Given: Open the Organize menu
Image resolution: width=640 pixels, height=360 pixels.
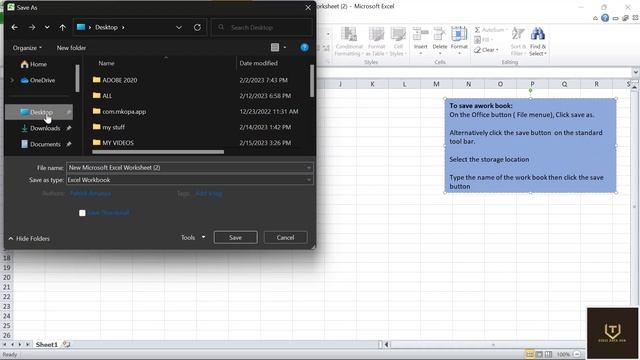Looking at the screenshot, I should click(x=27, y=48).
